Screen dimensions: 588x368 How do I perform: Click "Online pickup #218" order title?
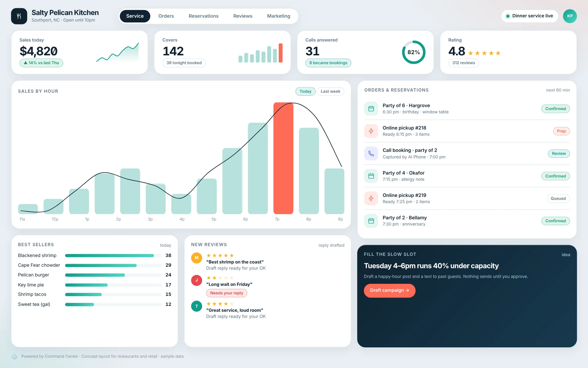pos(404,128)
